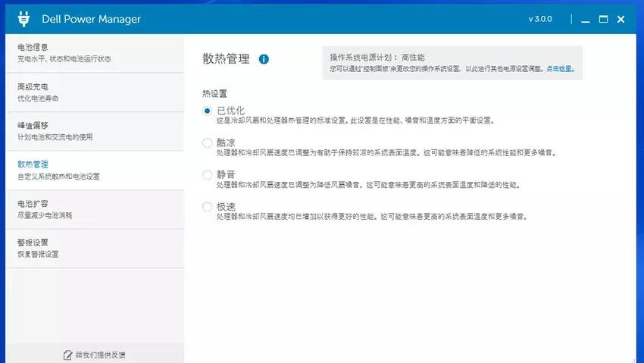Click the Dell Power Manager title text
Image resolution: width=644 pixels, height=363 pixels.
click(91, 19)
